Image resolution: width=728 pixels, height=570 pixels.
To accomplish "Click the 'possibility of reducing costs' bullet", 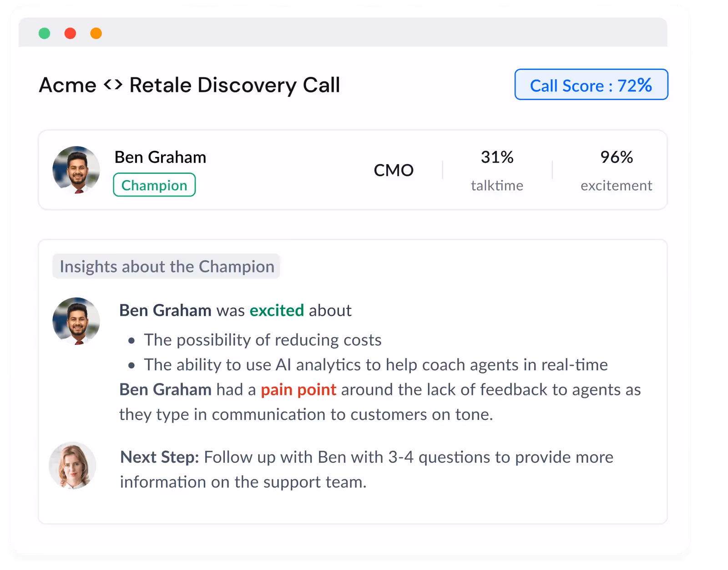I will (x=263, y=340).
